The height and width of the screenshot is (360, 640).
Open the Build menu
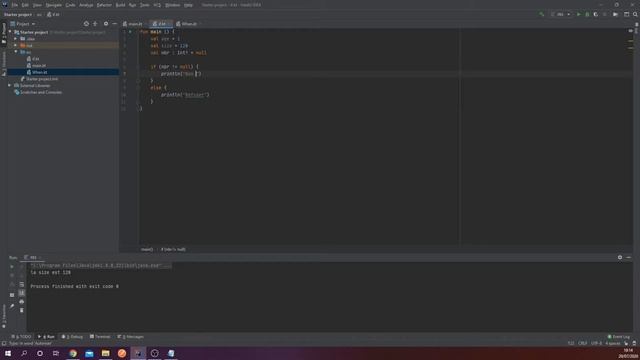click(120, 5)
